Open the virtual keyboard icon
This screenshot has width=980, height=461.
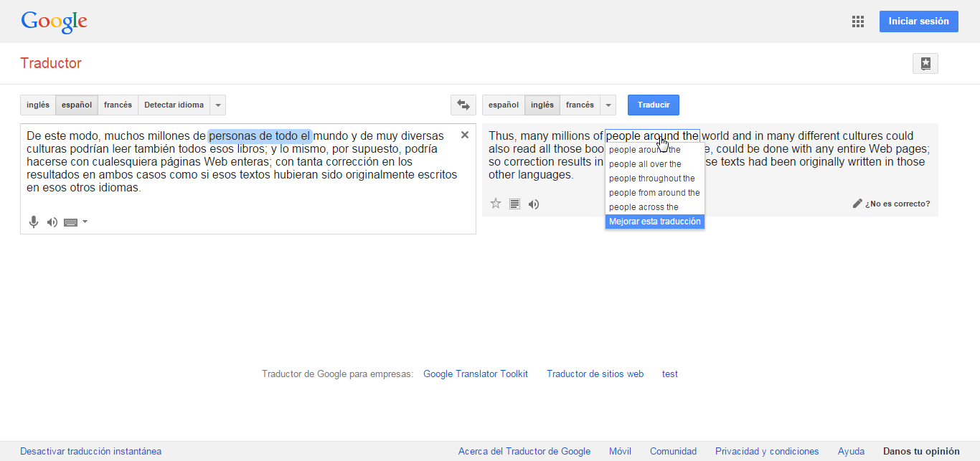point(70,222)
